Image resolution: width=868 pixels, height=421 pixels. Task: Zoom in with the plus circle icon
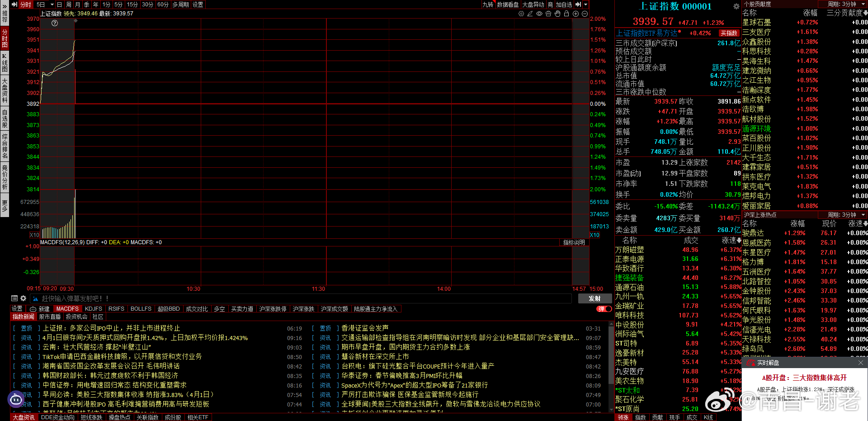coord(576,14)
